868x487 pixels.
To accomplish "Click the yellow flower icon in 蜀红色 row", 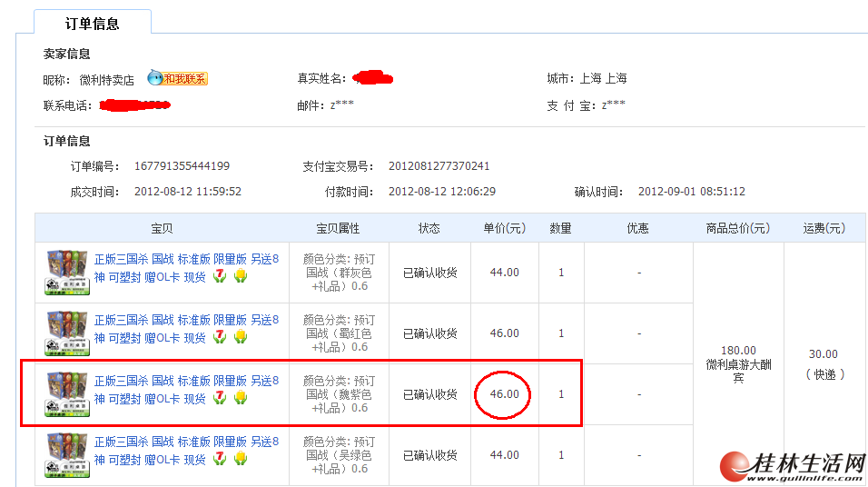I will tap(241, 337).
